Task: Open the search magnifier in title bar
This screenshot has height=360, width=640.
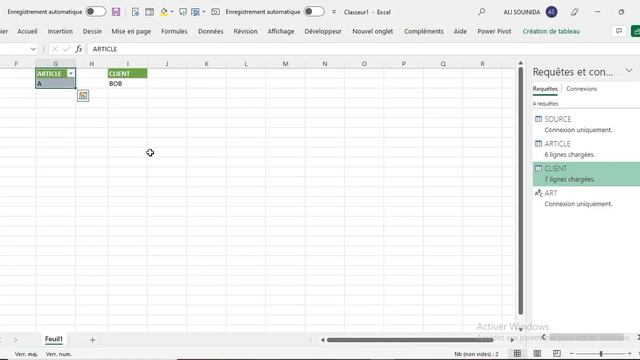Action: pyautogui.click(x=482, y=12)
